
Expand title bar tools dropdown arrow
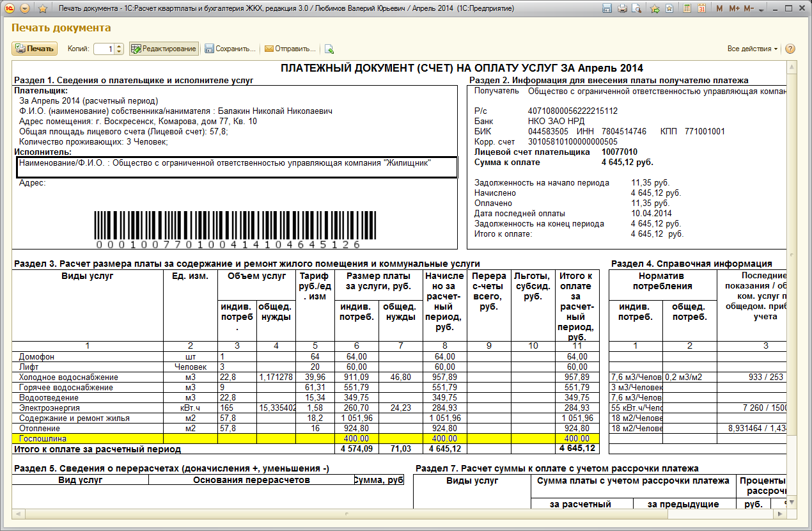(761, 9)
